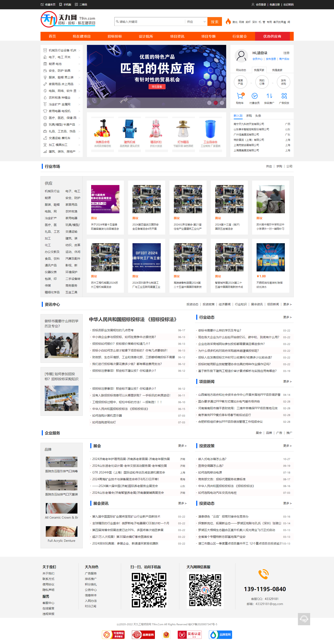Open DFIOT 2024 exhibition thumbnail
334x644 pixels.
click(x=146, y=257)
